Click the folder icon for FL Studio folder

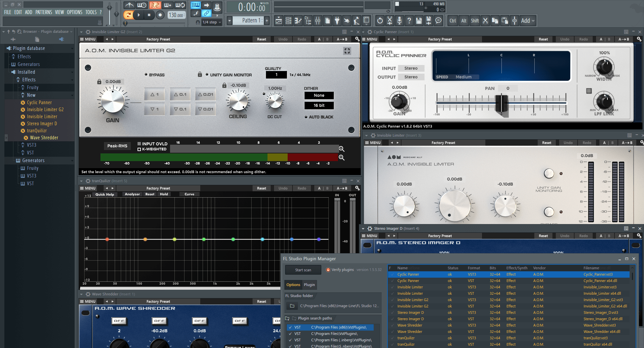[292, 306]
